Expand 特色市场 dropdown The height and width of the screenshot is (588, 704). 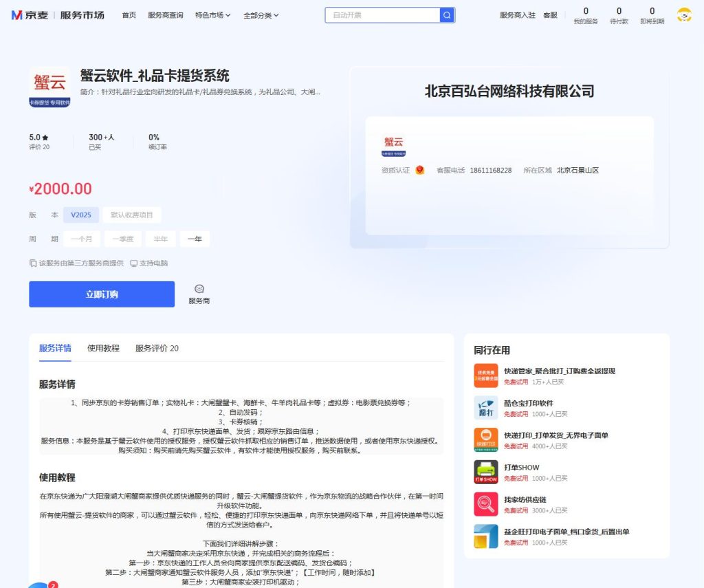[212, 15]
